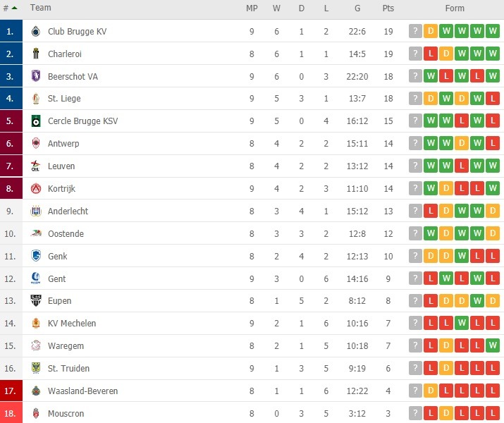Click the Team column header
Image resolution: width=504 pixels, height=423 pixels.
click(x=41, y=8)
